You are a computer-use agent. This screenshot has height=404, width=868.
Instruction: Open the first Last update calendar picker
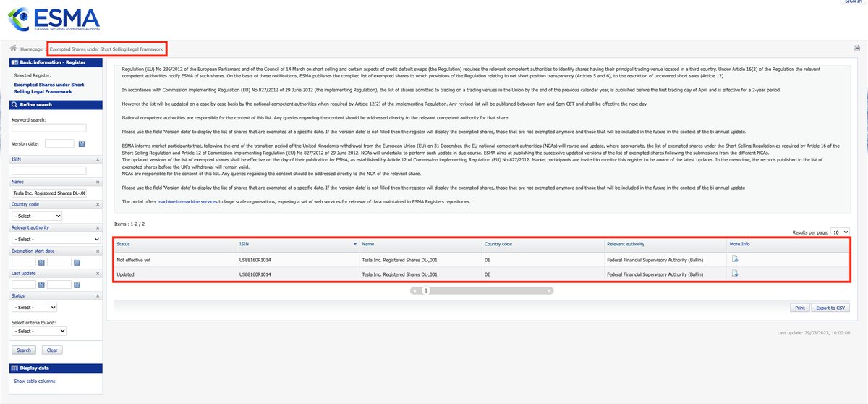[x=41, y=285]
